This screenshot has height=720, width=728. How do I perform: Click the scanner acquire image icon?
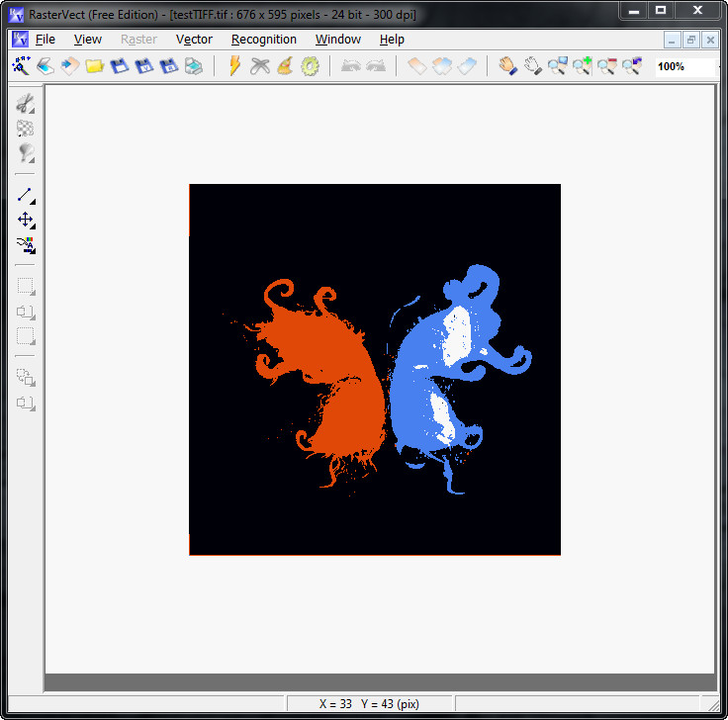pos(45,66)
